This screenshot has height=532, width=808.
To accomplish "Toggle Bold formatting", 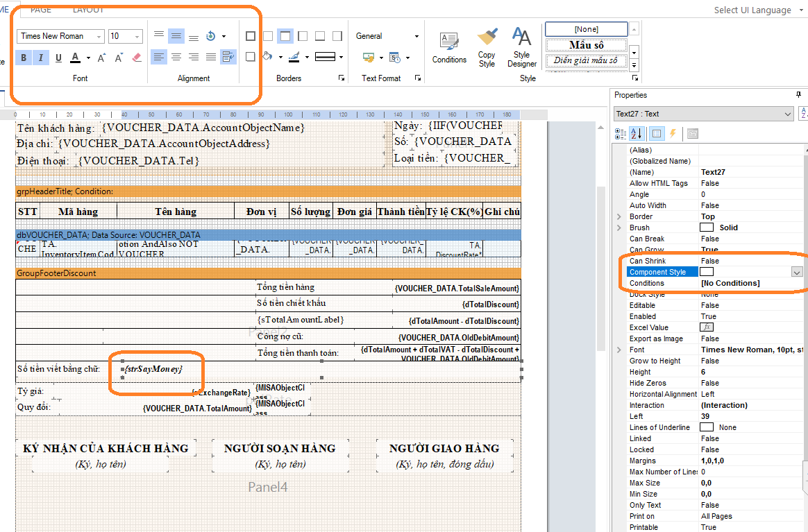I will click(24, 58).
